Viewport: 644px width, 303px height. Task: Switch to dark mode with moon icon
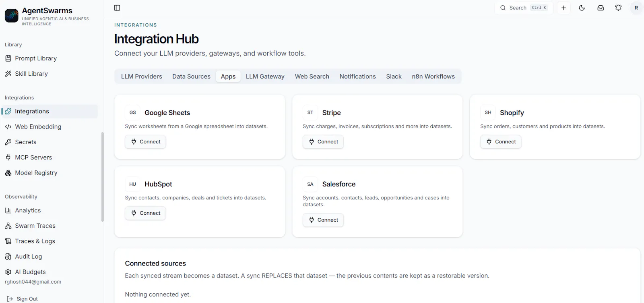tap(582, 8)
